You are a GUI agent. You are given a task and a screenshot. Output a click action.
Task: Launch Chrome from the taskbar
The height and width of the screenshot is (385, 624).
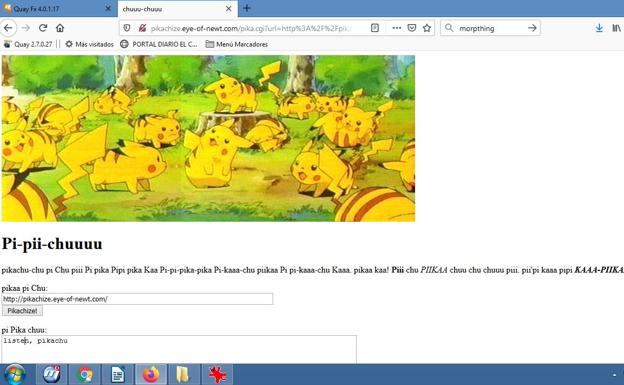[x=85, y=374]
